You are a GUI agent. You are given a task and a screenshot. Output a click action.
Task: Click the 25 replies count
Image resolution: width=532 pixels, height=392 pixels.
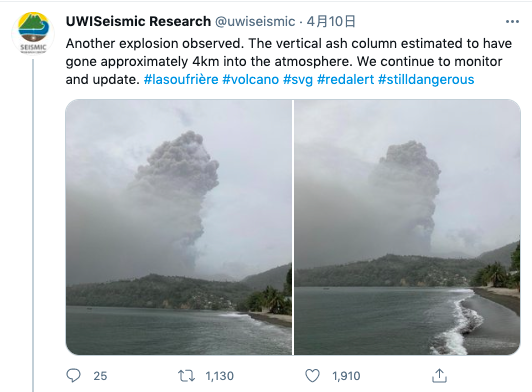click(100, 376)
